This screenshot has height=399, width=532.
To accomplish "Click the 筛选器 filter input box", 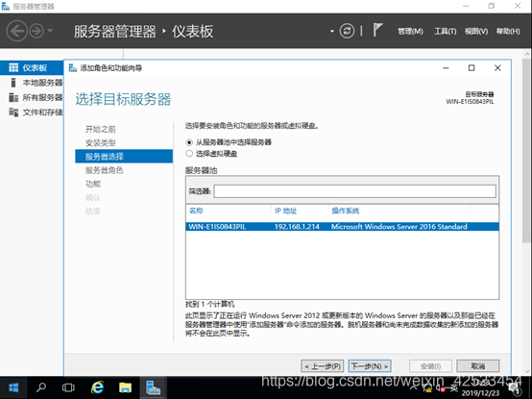I will 354,191.
